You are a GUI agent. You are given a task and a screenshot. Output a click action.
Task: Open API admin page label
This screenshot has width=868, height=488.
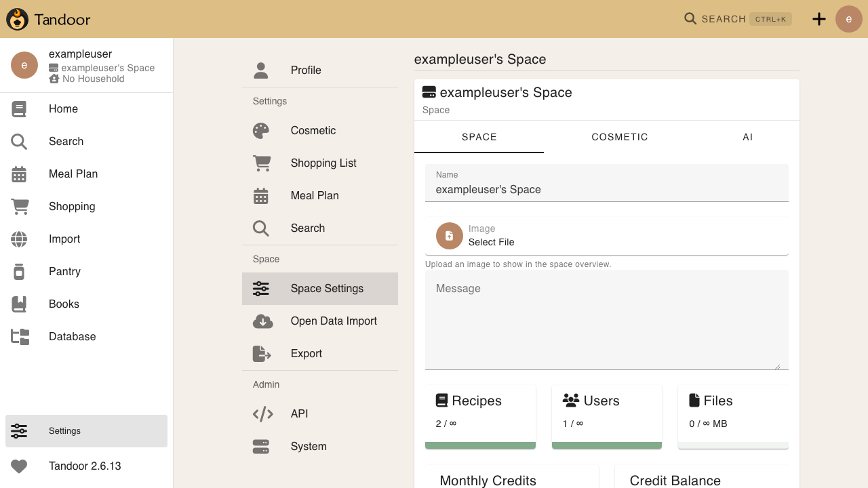point(299,414)
